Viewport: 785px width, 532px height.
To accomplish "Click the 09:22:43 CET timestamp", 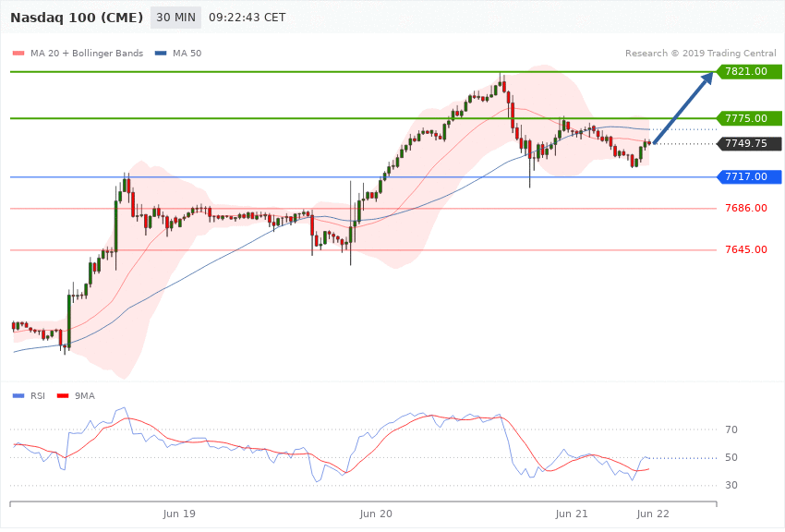I will (247, 18).
